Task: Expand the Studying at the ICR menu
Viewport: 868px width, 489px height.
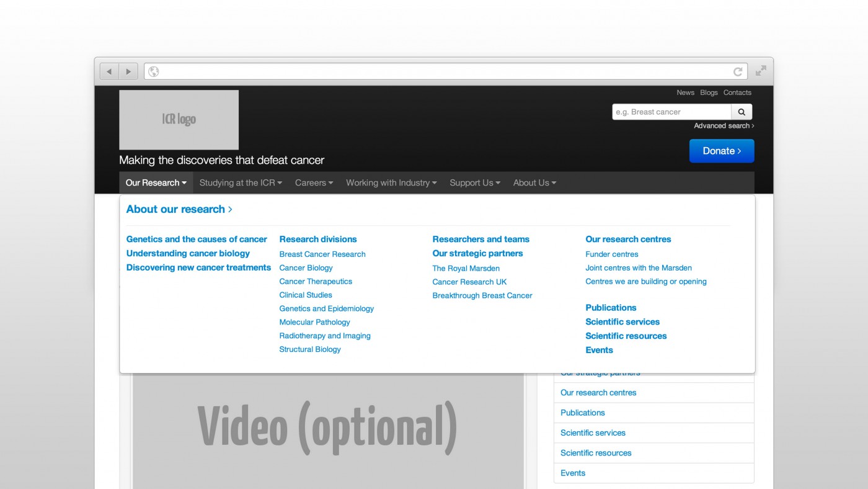Action: [241, 182]
